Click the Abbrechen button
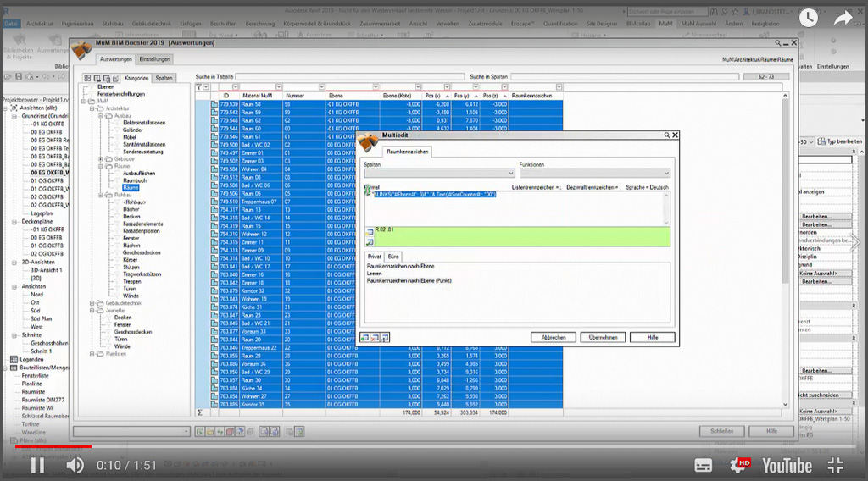 pos(554,337)
